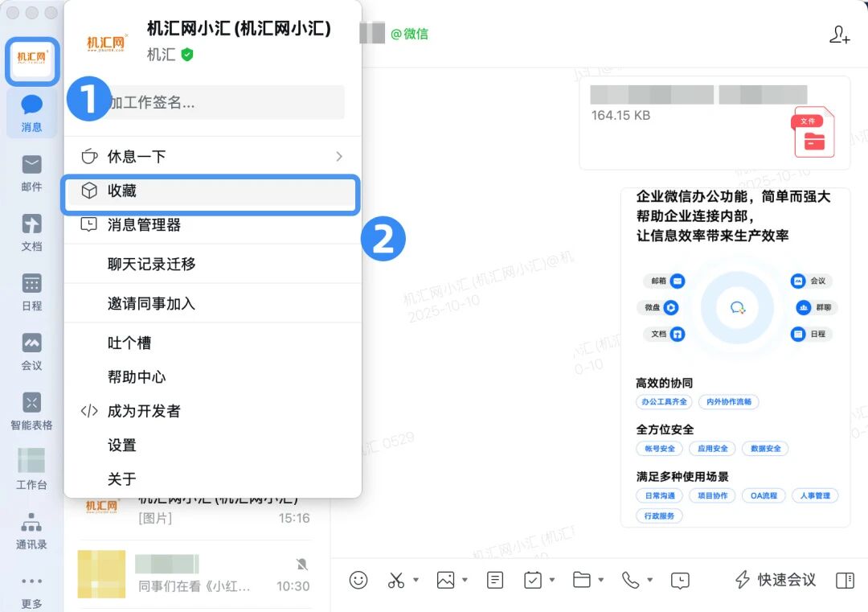This screenshot has height=612, width=868.
Task: Open the promotional image in chat
Action: point(735,357)
